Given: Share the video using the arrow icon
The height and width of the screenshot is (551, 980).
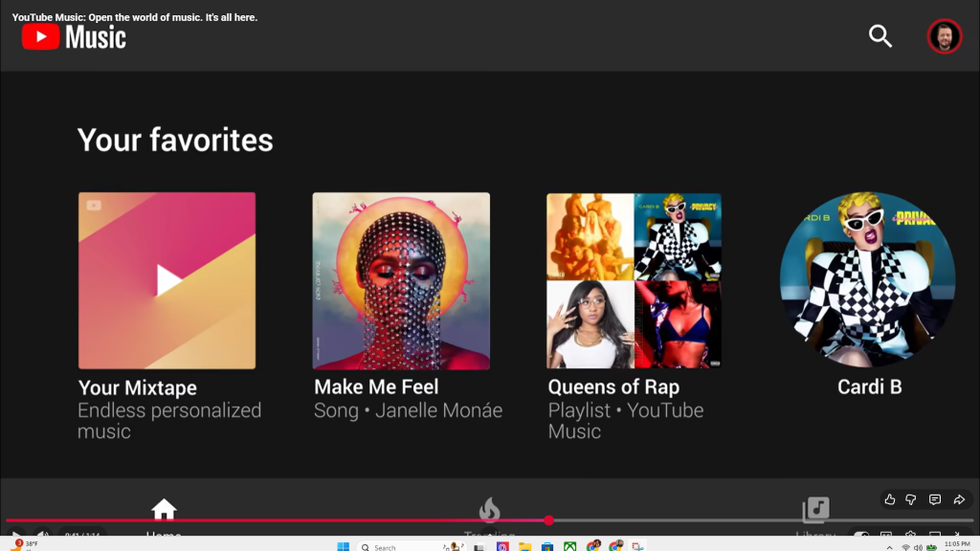Looking at the screenshot, I should coord(959,499).
